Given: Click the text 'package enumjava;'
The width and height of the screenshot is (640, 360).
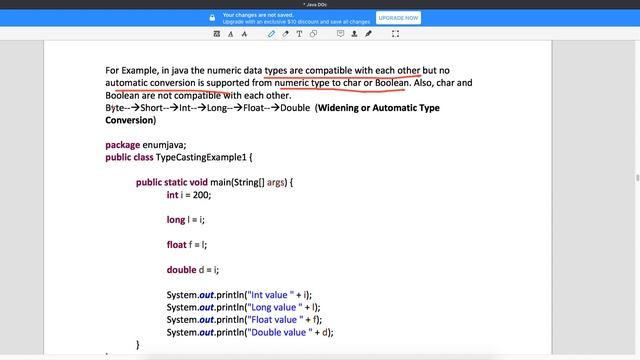Looking at the screenshot, I should pyautogui.click(x=146, y=145).
